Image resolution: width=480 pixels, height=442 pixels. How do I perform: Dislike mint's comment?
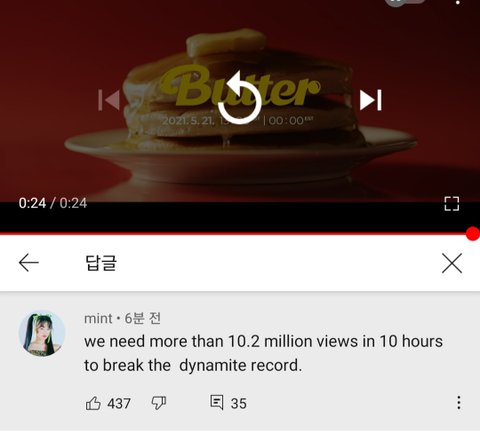159,403
